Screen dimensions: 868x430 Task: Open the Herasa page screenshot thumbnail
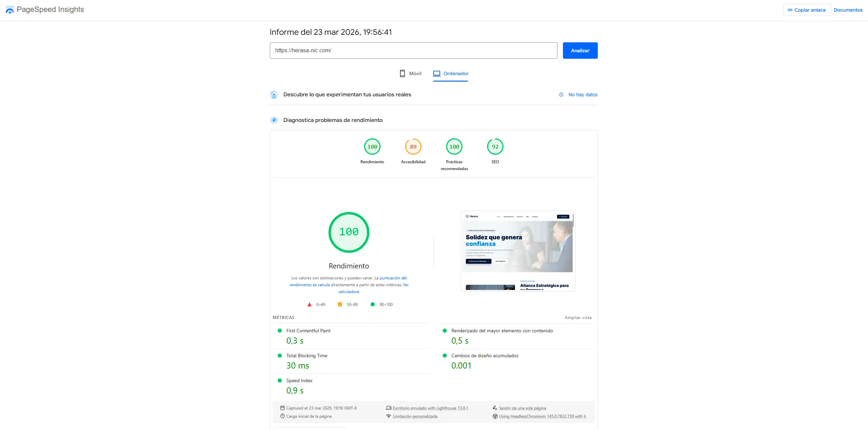(x=518, y=251)
